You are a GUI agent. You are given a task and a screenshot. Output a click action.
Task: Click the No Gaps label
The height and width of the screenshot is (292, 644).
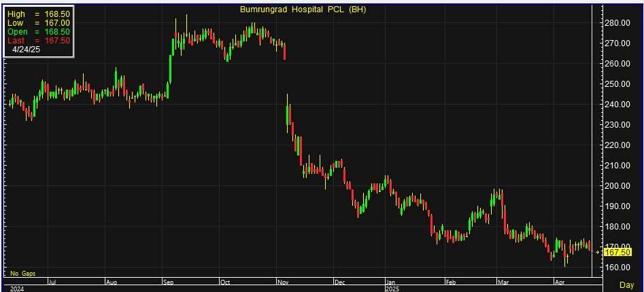[23, 274]
